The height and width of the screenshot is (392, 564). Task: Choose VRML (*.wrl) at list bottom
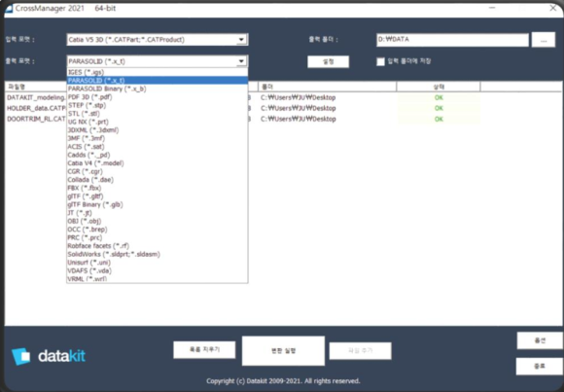click(158, 278)
